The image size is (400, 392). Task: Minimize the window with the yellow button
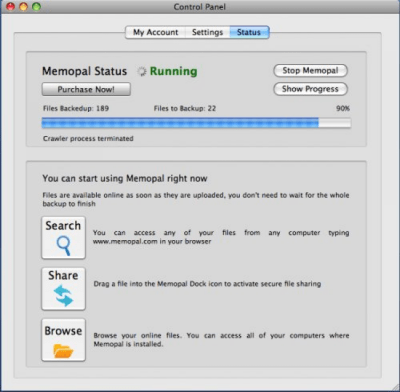pos(23,7)
